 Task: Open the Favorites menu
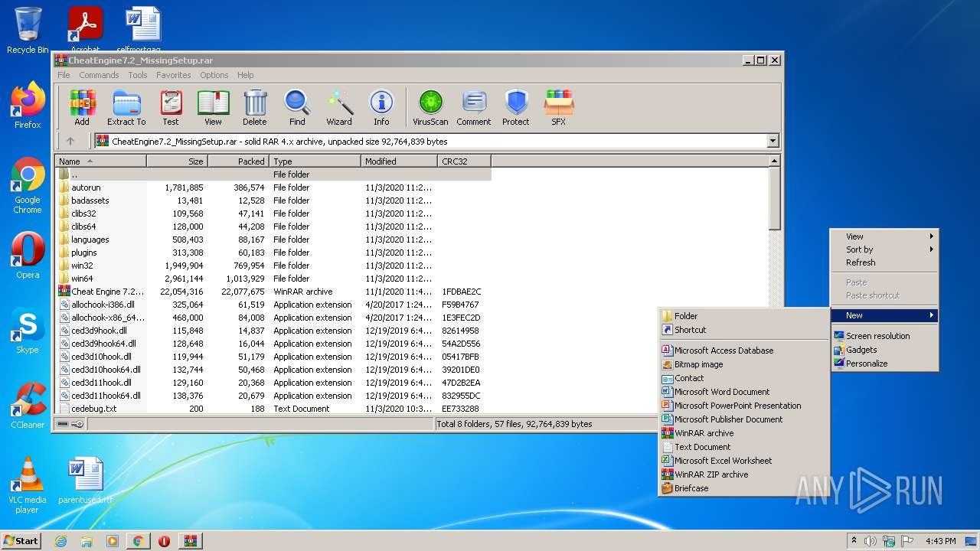174,75
